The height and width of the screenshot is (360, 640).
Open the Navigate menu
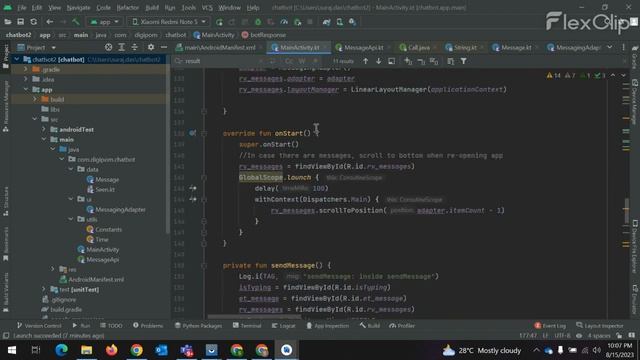point(78,7)
